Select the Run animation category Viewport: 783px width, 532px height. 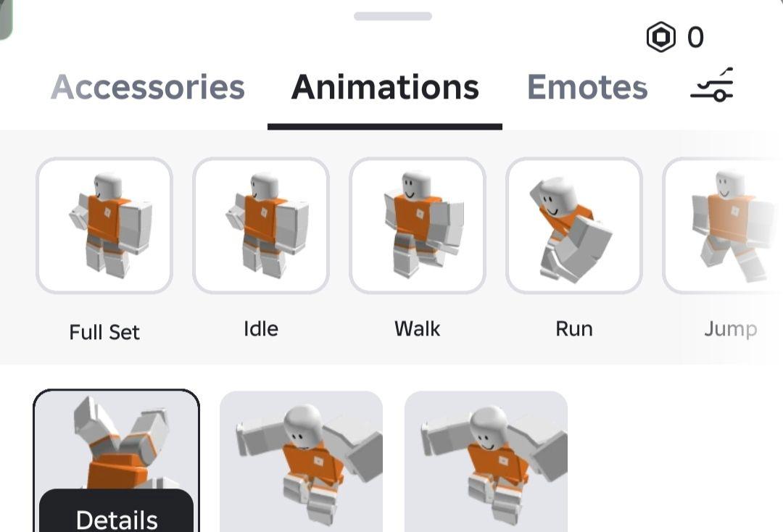pyautogui.click(x=573, y=225)
